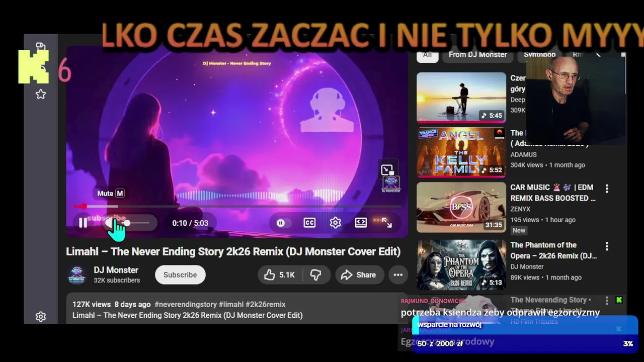The width and height of the screenshot is (644, 362).
Task: Open the gear settings in the left sidebar
Action: (41, 317)
